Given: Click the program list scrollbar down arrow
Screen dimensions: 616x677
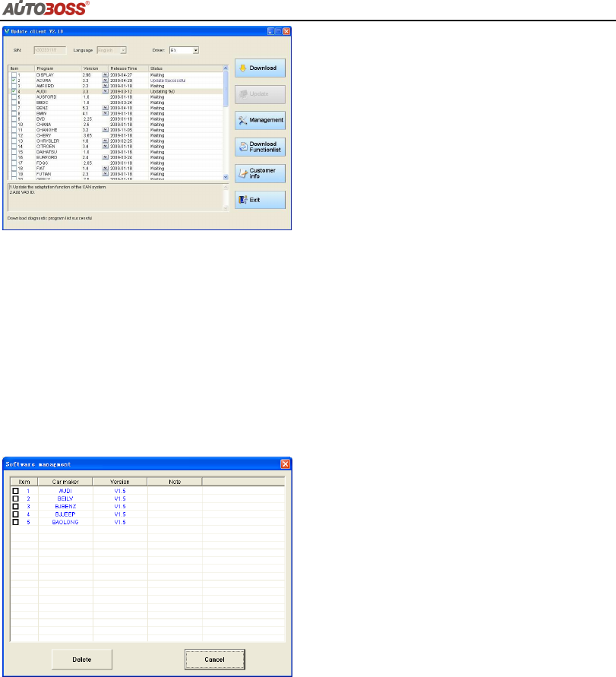Looking at the screenshot, I should click(226, 177).
